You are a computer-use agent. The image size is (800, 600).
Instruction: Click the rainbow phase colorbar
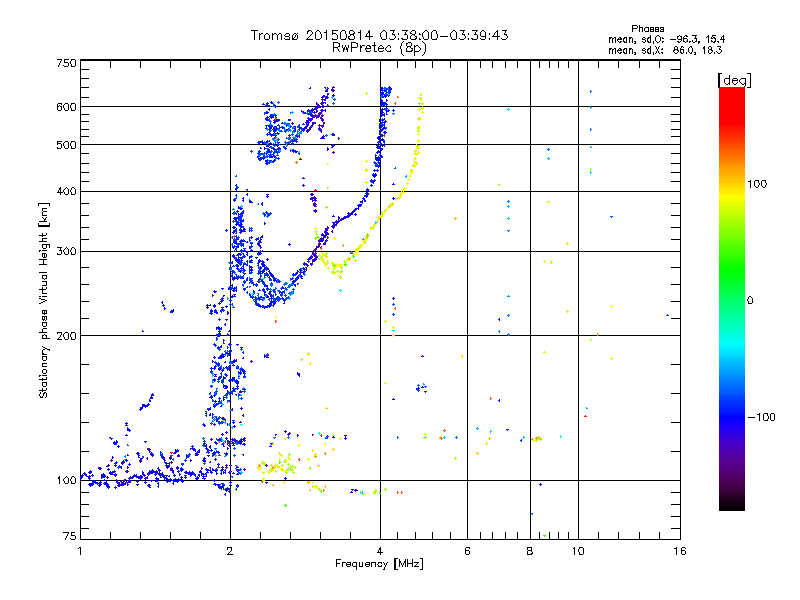tap(732, 299)
